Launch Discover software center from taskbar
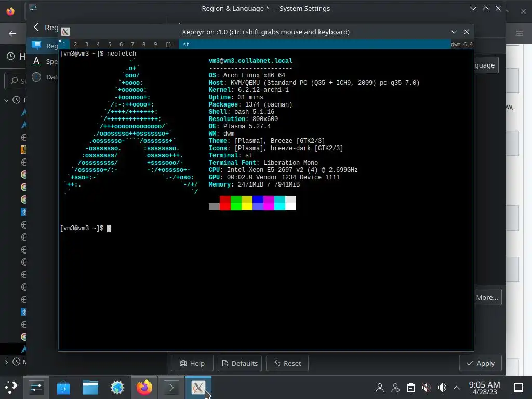Viewport: 532px width, 399px height. [63, 387]
